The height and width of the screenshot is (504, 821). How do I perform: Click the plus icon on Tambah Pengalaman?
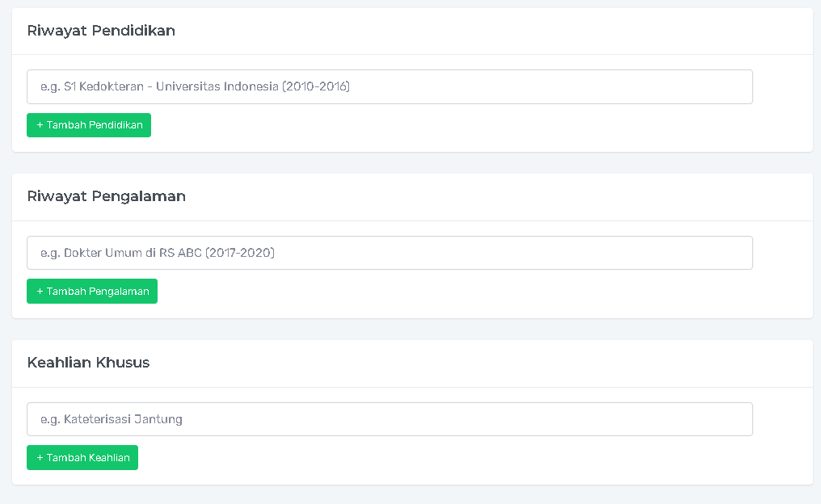[x=40, y=292]
